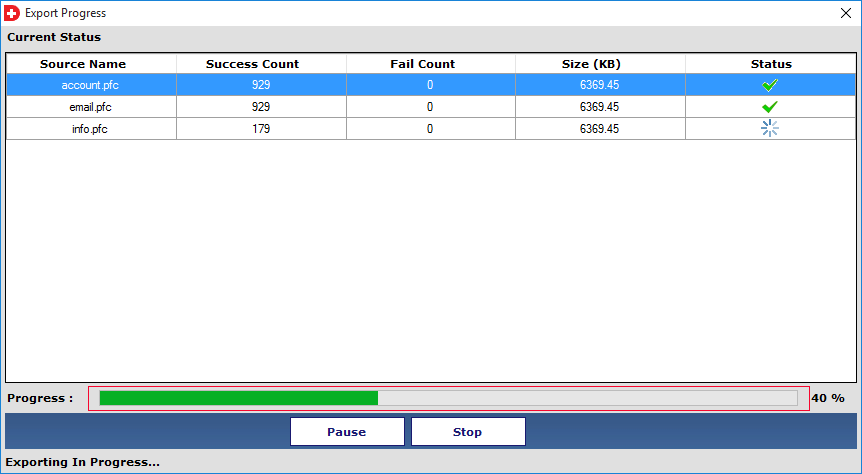Click the Success Count column header

[252, 64]
